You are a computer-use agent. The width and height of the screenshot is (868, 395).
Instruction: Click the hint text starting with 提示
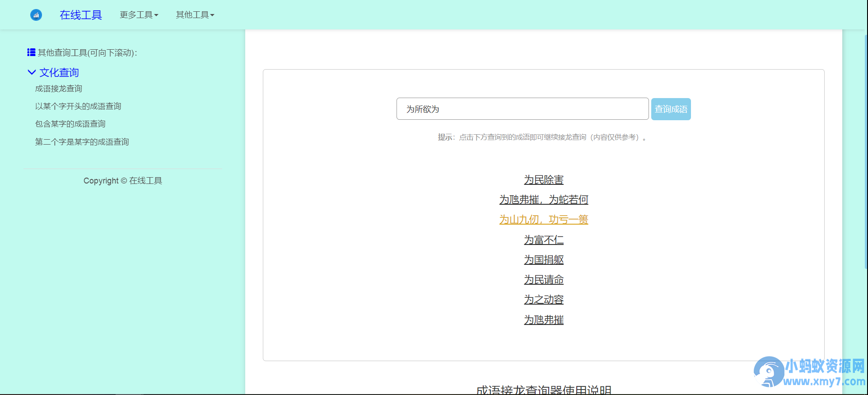click(x=542, y=137)
